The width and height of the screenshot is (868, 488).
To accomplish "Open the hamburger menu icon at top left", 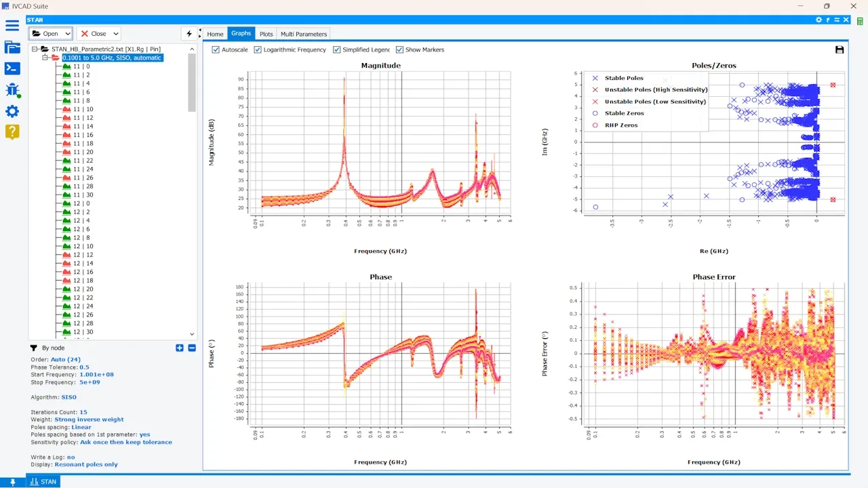I will 12,25.
